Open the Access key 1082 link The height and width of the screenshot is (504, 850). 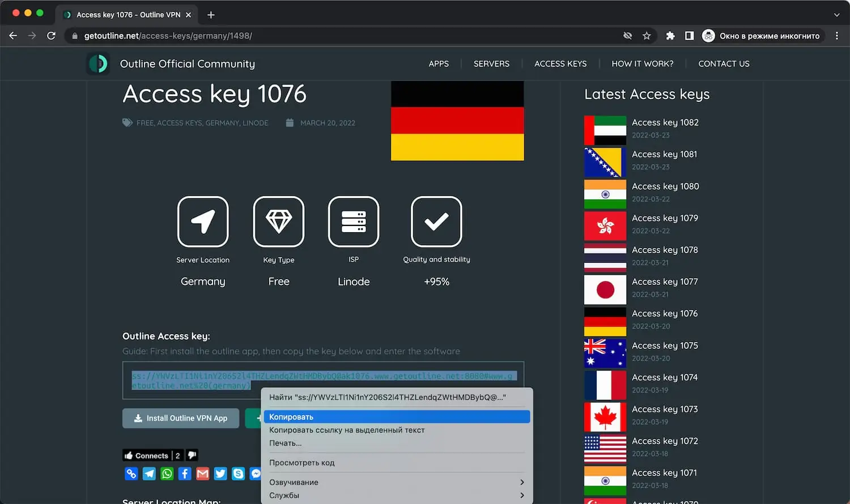(x=665, y=122)
